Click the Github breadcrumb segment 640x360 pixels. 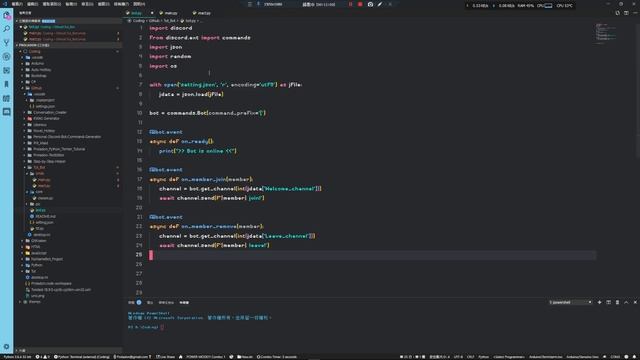pyautogui.click(x=154, y=21)
